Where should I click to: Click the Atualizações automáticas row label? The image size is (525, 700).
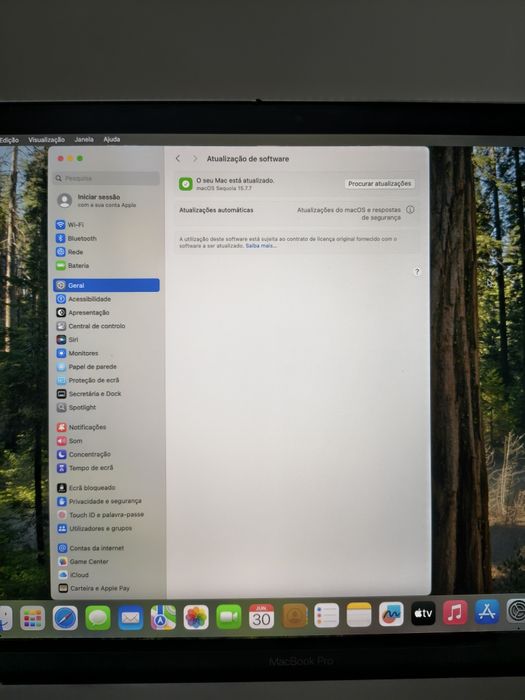pos(216,210)
